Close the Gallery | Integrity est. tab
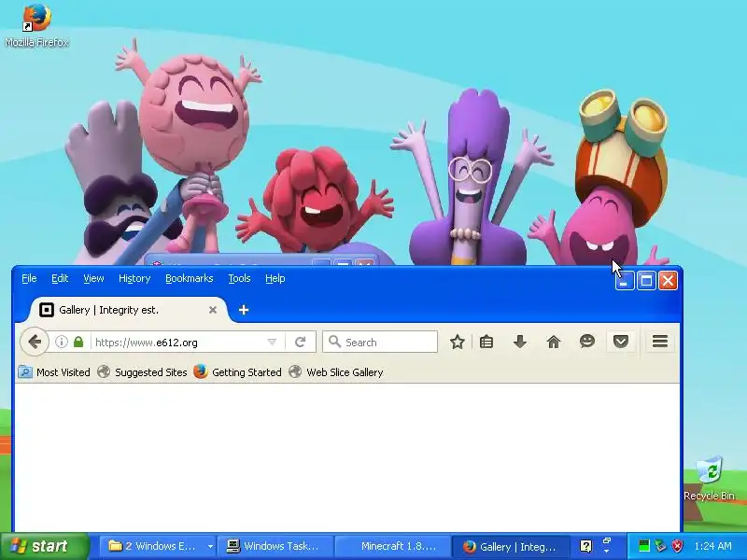 click(x=213, y=310)
